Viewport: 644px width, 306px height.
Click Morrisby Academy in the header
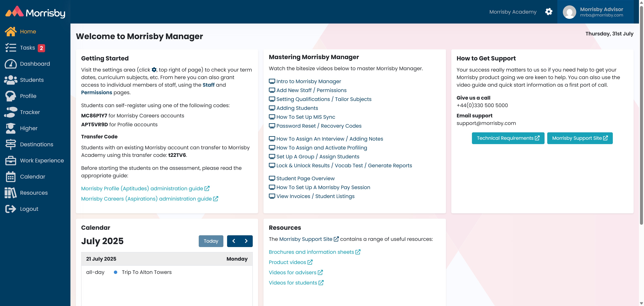click(x=513, y=12)
